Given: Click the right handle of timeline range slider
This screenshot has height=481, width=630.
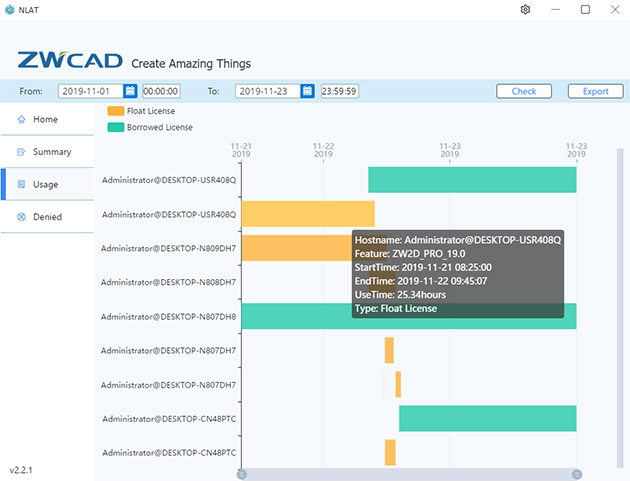Looking at the screenshot, I should [577, 473].
